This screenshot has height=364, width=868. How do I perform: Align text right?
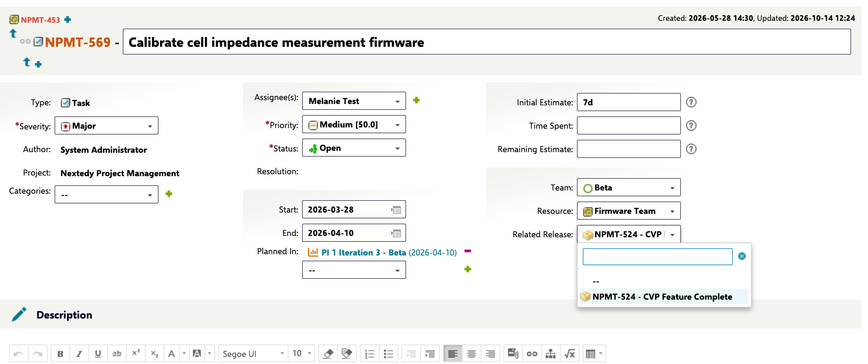click(x=491, y=354)
